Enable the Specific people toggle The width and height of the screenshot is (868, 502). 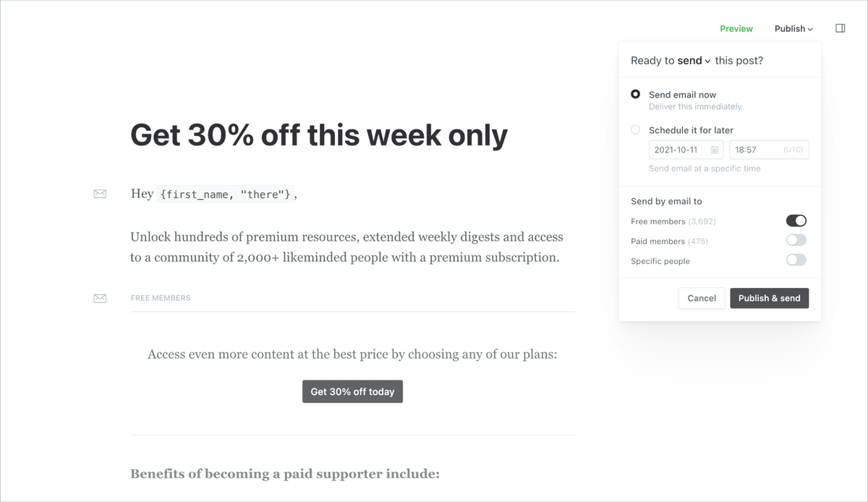pyautogui.click(x=796, y=260)
